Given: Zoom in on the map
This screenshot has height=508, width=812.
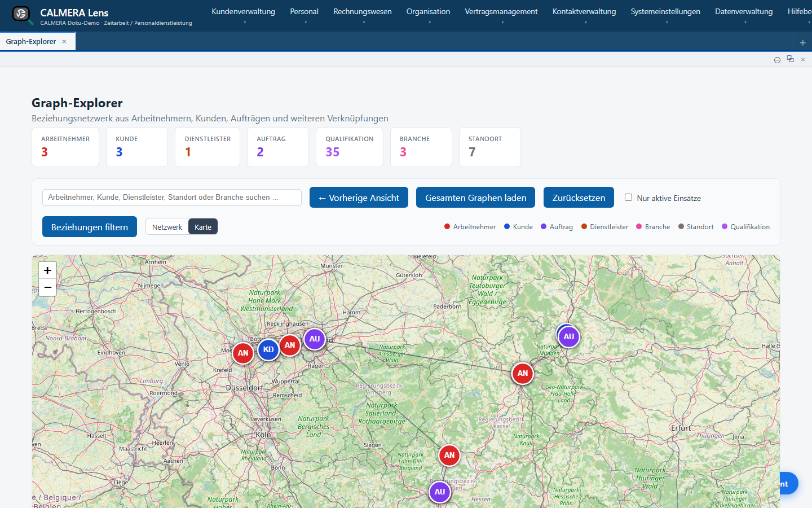Looking at the screenshot, I should coord(47,270).
